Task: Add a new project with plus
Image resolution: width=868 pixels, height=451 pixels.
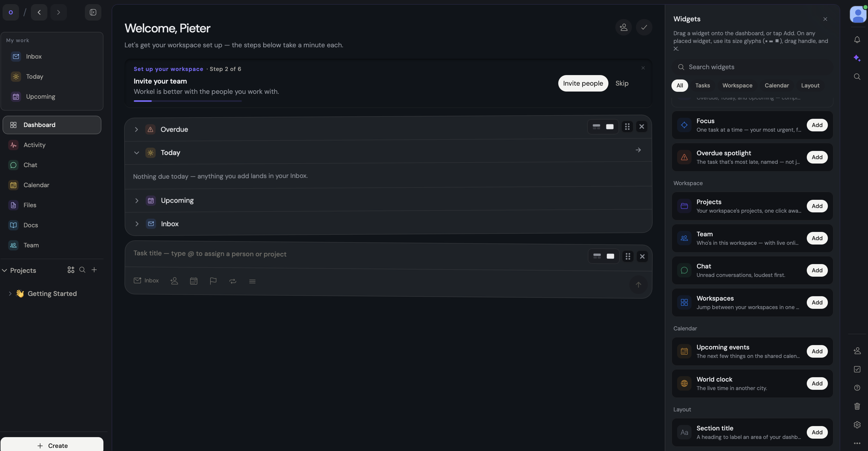Action: click(94, 270)
